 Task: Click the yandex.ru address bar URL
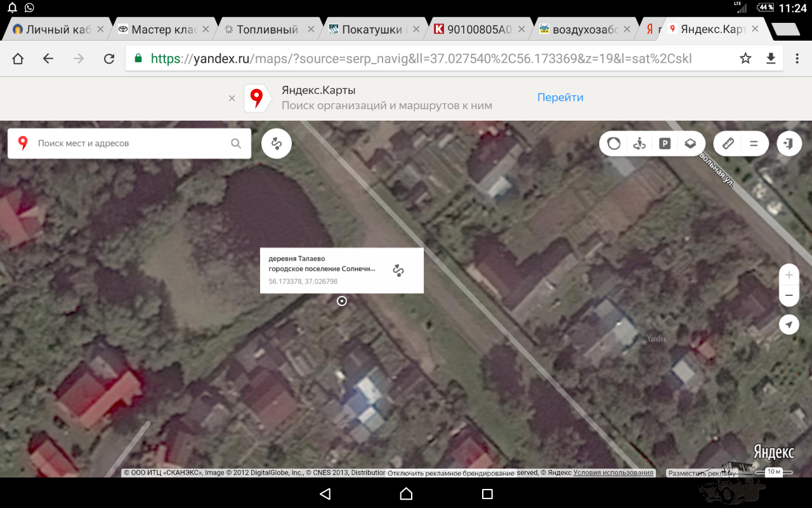[421, 59]
